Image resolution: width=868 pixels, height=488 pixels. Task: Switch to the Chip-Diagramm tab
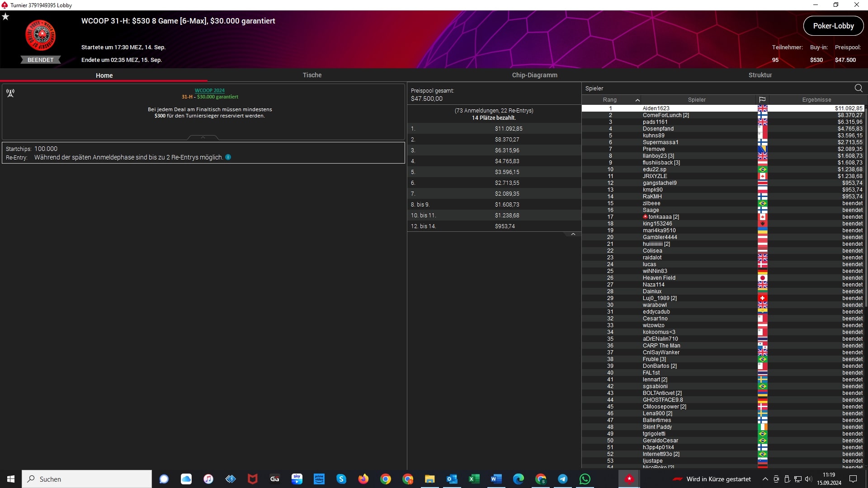(x=534, y=75)
